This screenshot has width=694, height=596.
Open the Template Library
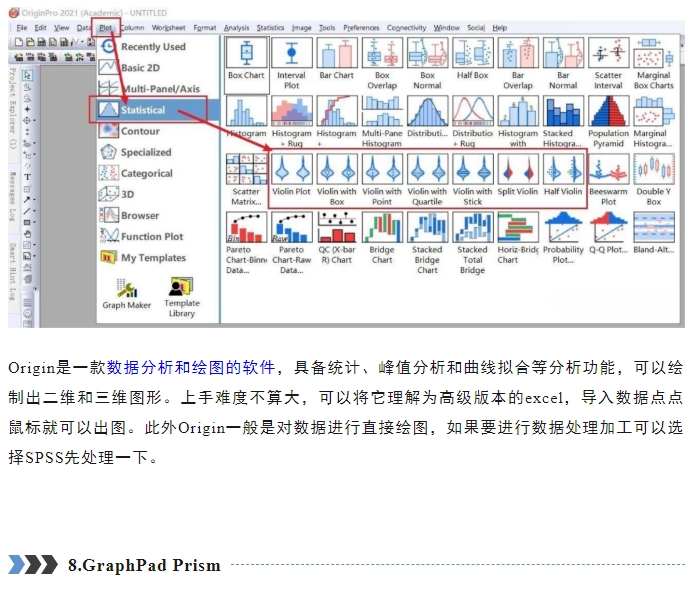pos(181,297)
